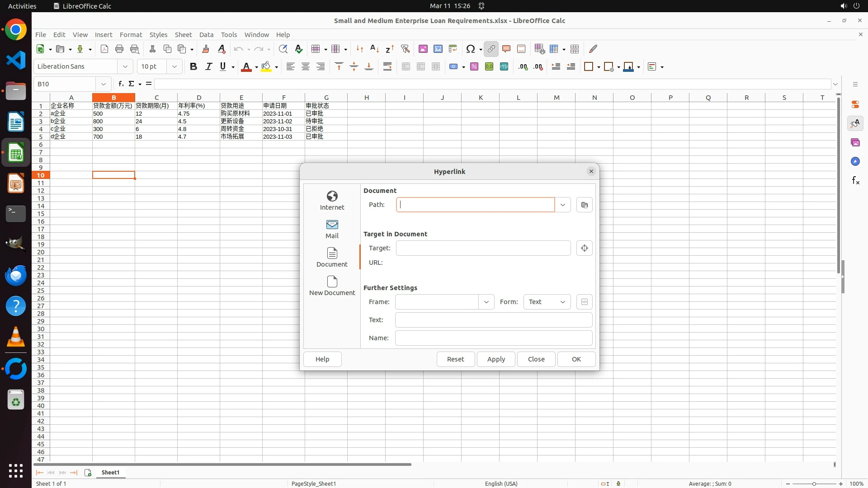
Task: Open the Data menu
Action: pyautogui.click(x=206, y=34)
